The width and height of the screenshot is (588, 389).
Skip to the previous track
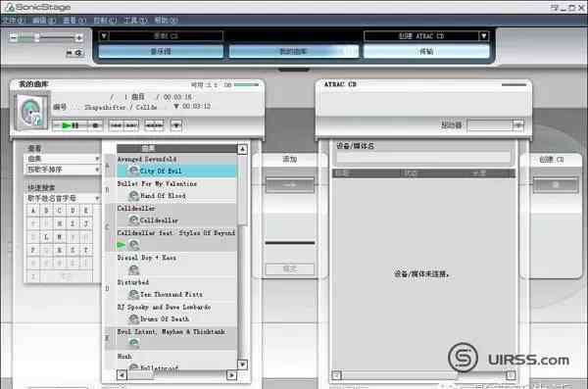click(116, 125)
